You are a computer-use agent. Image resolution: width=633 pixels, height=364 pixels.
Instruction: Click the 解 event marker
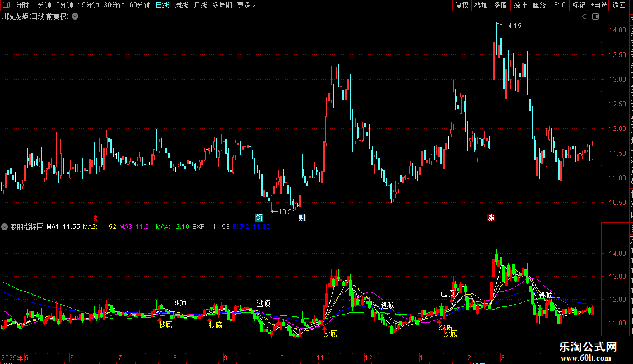[259, 218]
